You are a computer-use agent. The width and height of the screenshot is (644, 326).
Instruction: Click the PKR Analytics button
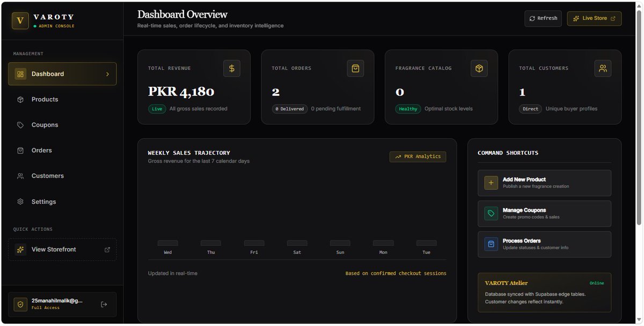418,157
